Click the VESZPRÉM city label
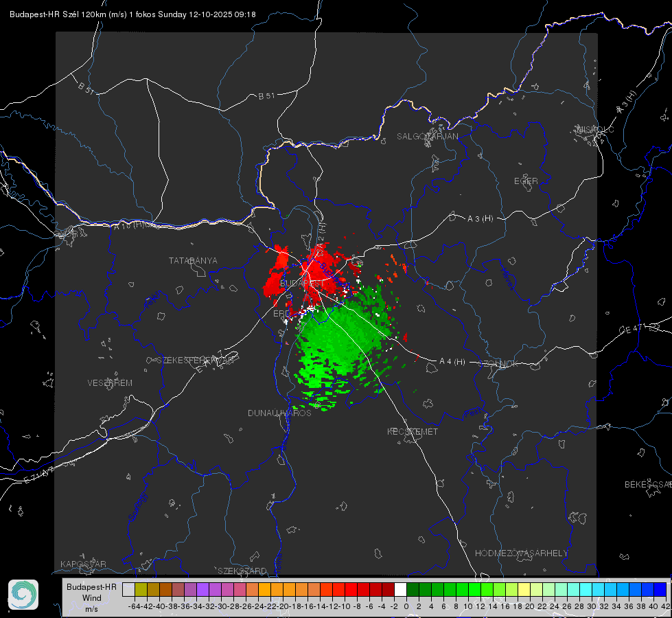Screen dimensions: 672x618 pos(110,383)
